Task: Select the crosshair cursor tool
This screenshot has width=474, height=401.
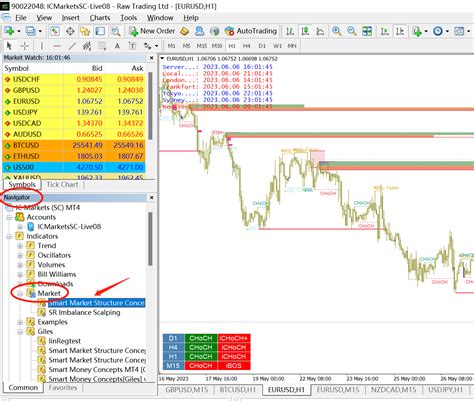Action: coord(24,46)
